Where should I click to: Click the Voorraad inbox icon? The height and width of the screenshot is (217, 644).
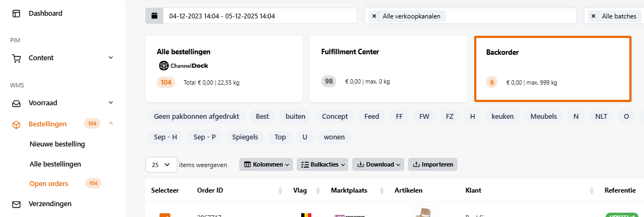(16, 103)
